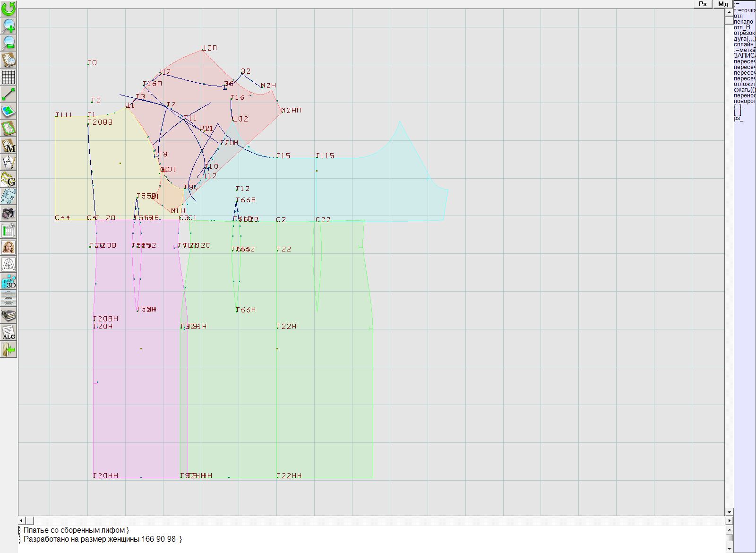Click the exit door arrow icon

tap(9, 350)
